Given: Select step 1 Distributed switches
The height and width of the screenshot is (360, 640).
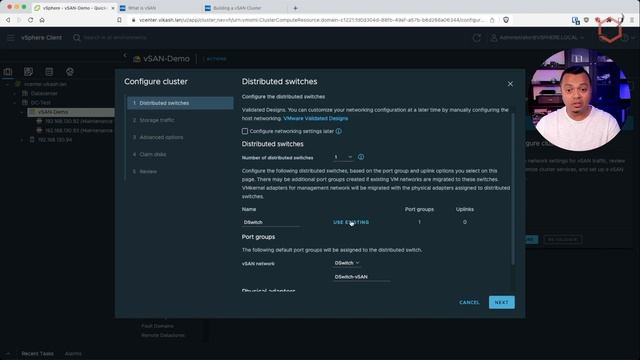Looking at the screenshot, I should point(180,103).
